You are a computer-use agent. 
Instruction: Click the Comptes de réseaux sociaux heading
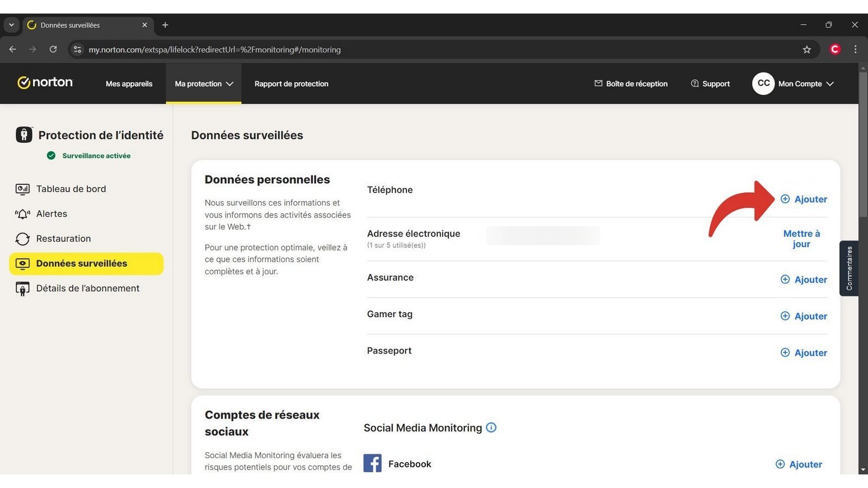[x=262, y=423]
